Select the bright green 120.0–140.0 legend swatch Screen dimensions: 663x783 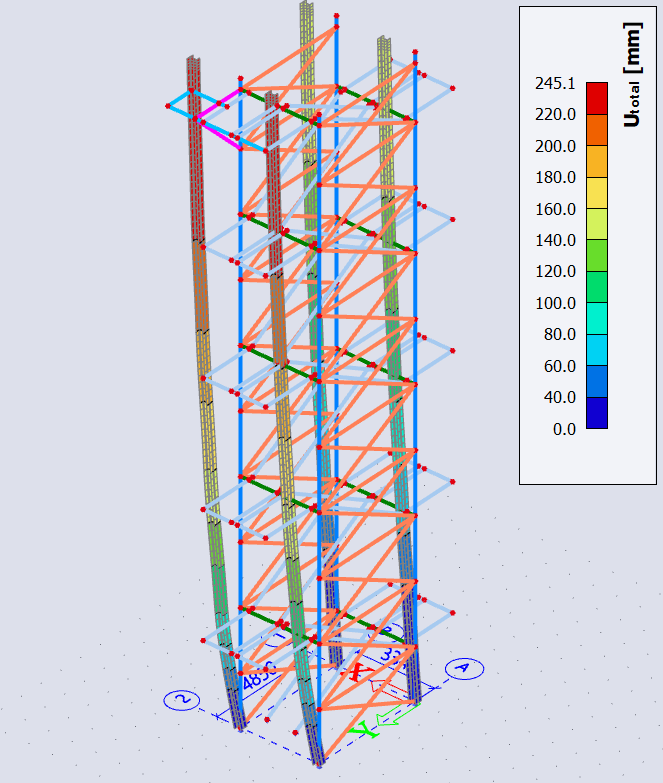tap(596, 256)
